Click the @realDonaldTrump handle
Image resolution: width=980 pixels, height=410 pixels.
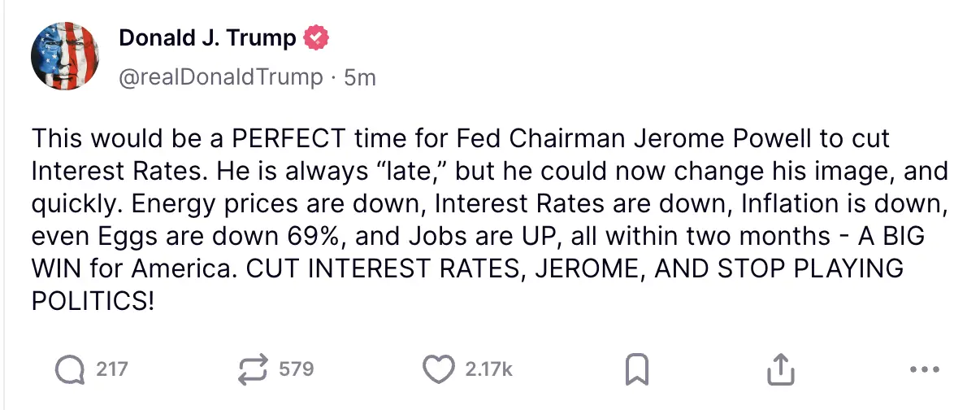click(221, 77)
